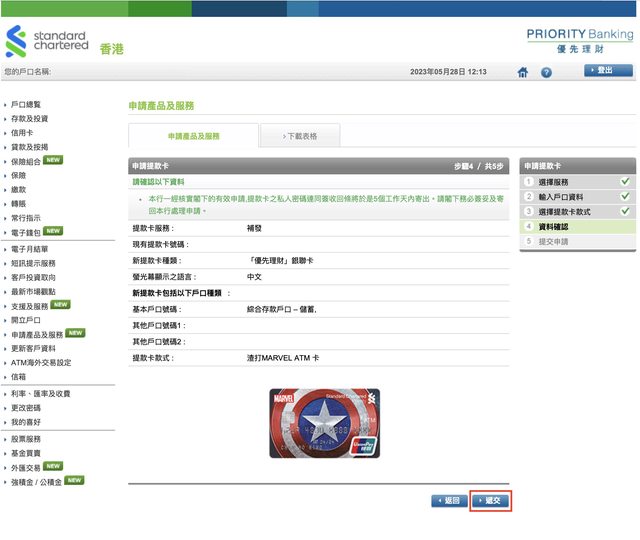Expand 存款及投資 sidebar menu
640x540 pixels.
[29, 118]
